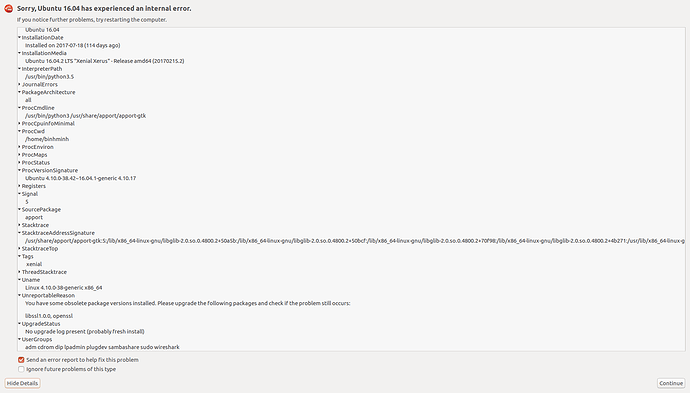Expand the StacktraceTop entry
The width and height of the screenshot is (690, 393).
(19, 249)
